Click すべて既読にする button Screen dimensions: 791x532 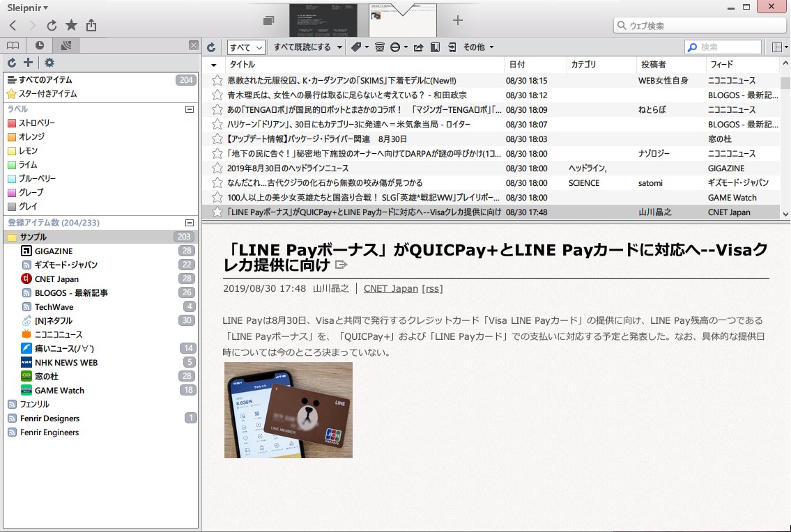(302, 47)
